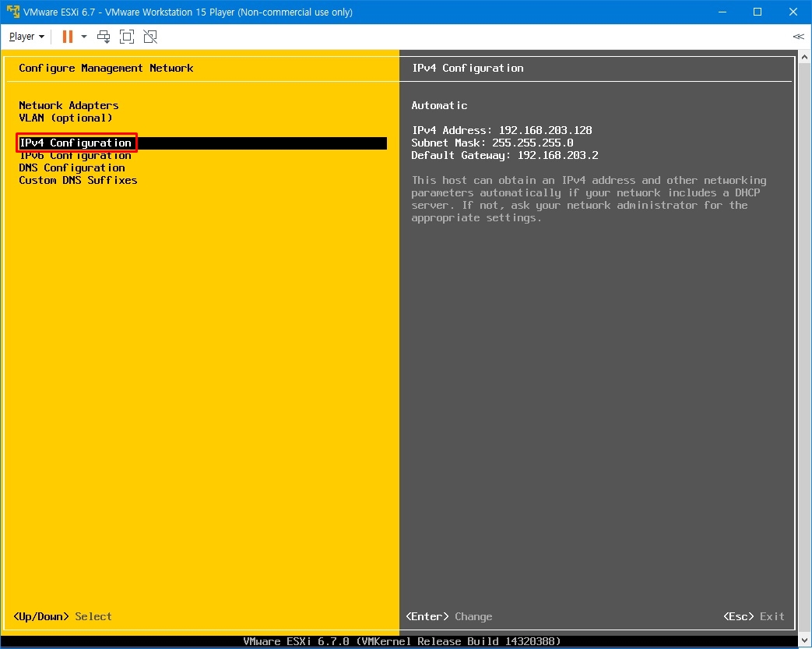Click the scrollbar down arrow
The height and width of the screenshot is (649, 812).
[804, 640]
